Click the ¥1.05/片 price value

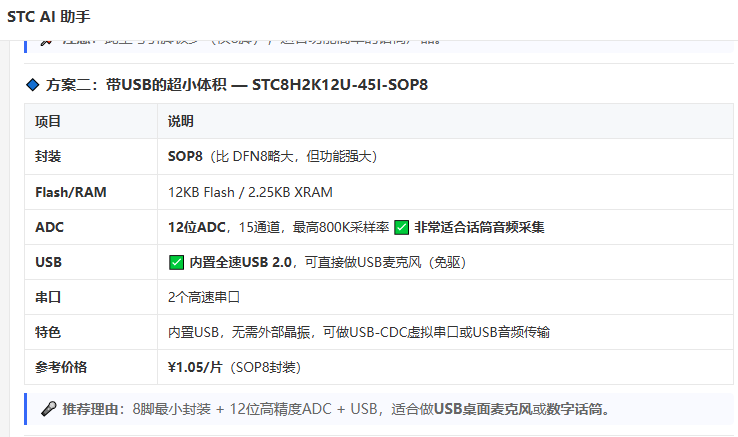tap(195, 367)
